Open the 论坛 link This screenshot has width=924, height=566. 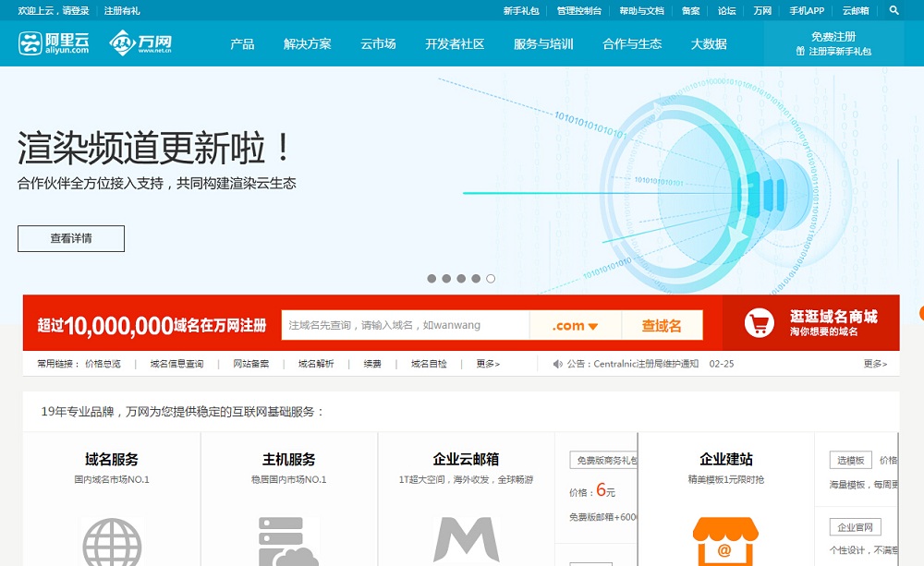pyautogui.click(x=726, y=10)
